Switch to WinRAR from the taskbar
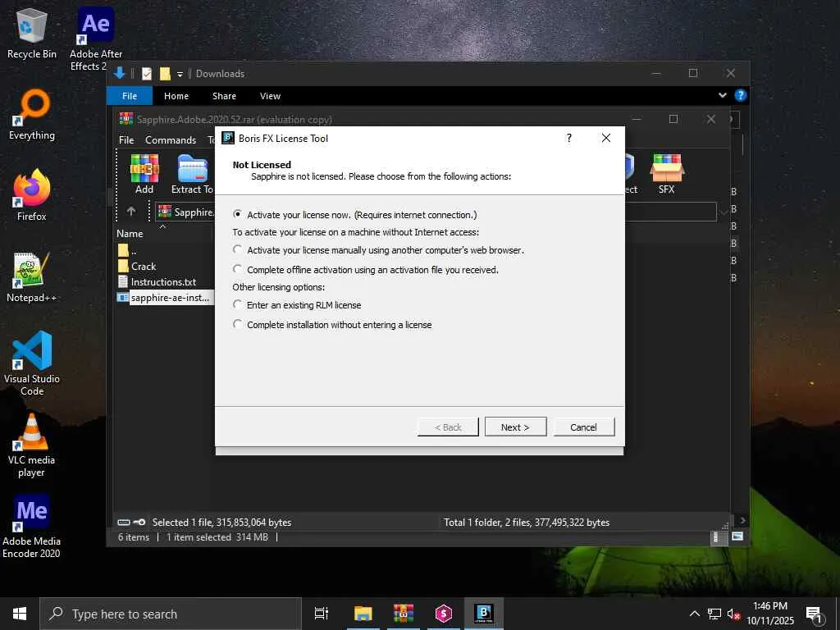This screenshot has width=840, height=630. (404, 614)
